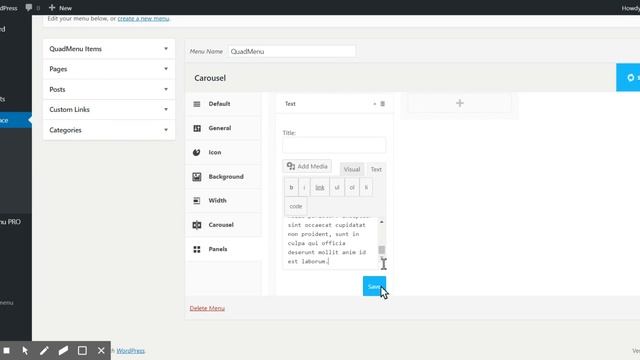Open the comments bubble in admin bar

[x=29, y=7]
